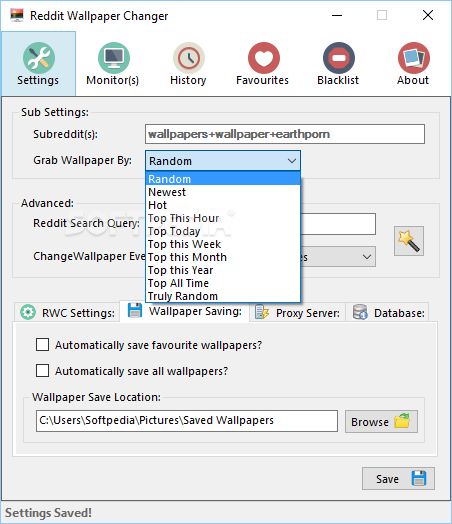Switch to the Proxy Server tab

point(297,312)
